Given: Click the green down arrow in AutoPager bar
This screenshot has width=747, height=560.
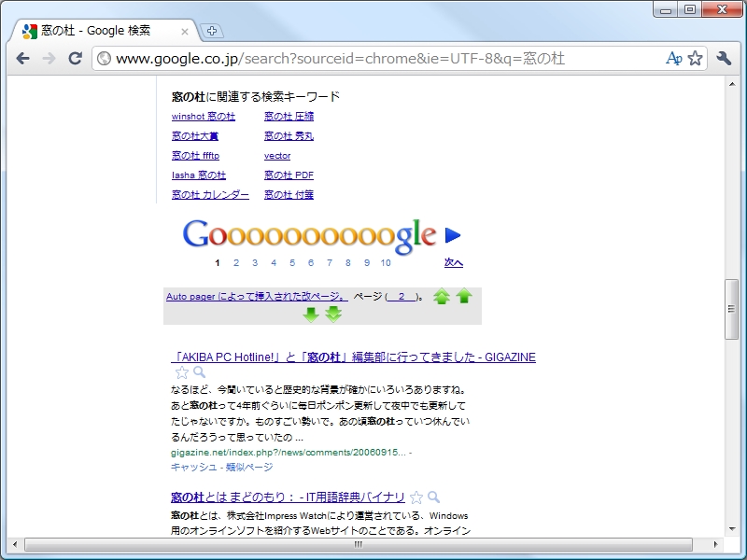Looking at the screenshot, I should click(311, 314).
